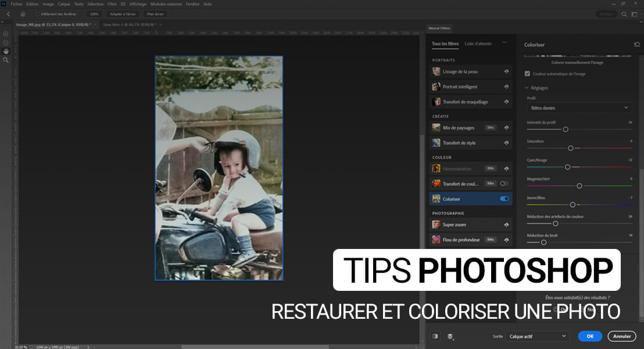Close the Image_NB.jpg document tab
The height and width of the screenshot is (349, 644).
(x=95, y=24)
